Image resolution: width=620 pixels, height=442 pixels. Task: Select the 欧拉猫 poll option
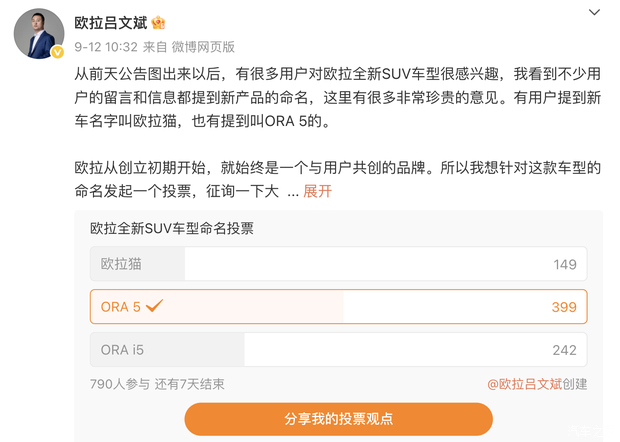point(124,264)
